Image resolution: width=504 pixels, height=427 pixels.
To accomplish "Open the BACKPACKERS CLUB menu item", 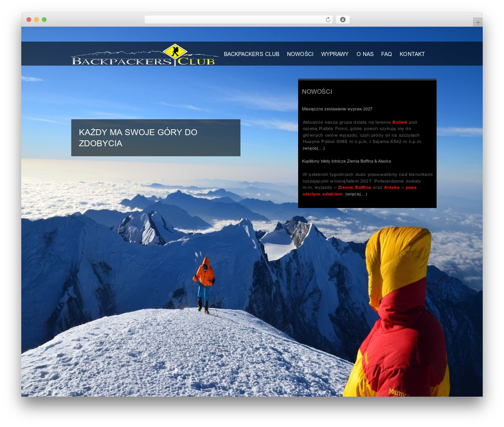I will coord(252,54).
